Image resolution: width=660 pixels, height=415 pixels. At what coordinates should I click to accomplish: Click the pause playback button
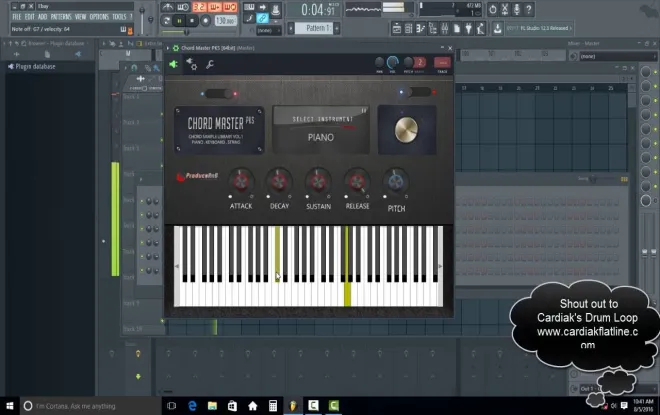pos(179,21)
